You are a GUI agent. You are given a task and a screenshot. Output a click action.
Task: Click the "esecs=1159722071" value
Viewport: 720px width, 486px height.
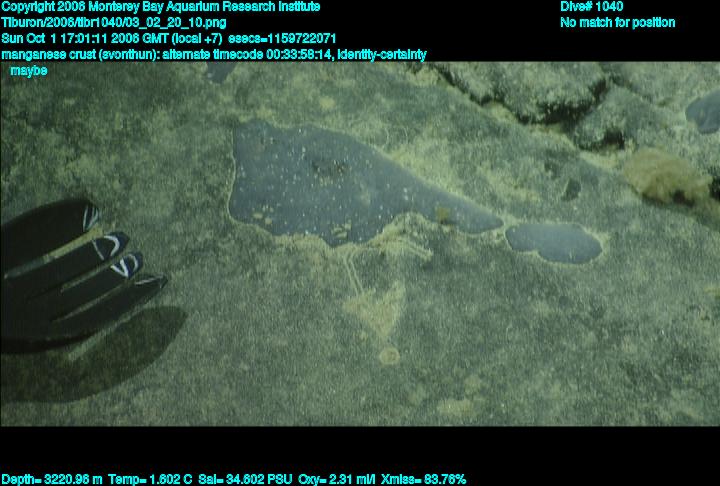pyautogui.click(x=282, y=39)
